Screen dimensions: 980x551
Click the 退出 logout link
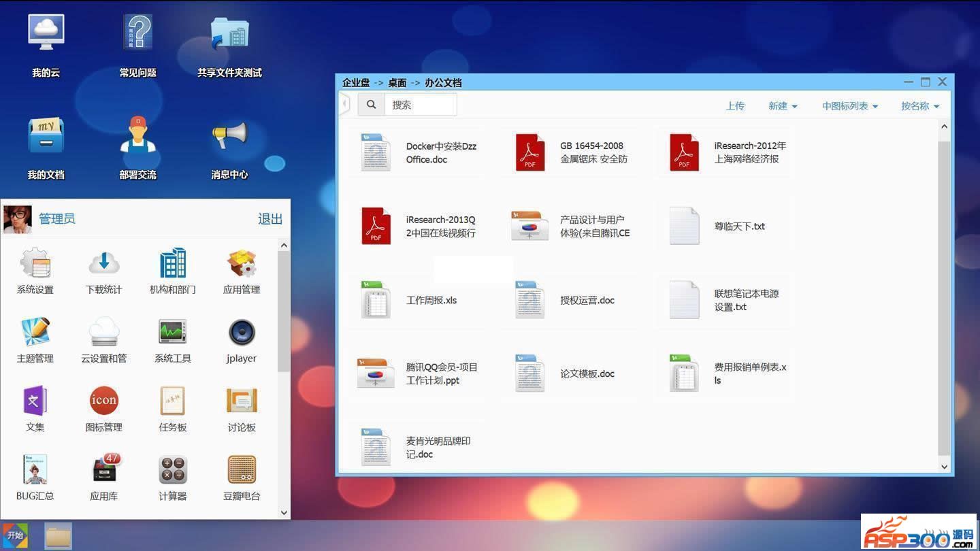tap(269, 219)
